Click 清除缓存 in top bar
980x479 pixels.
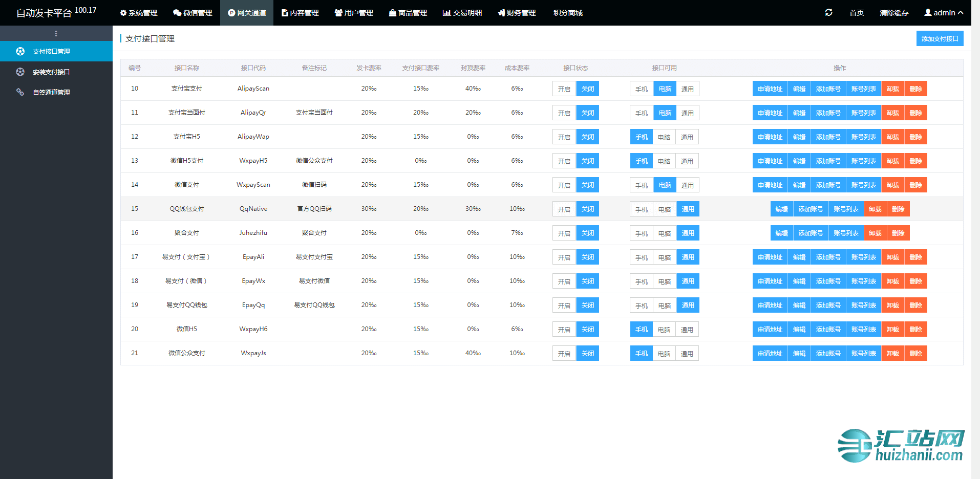point(894,13)
